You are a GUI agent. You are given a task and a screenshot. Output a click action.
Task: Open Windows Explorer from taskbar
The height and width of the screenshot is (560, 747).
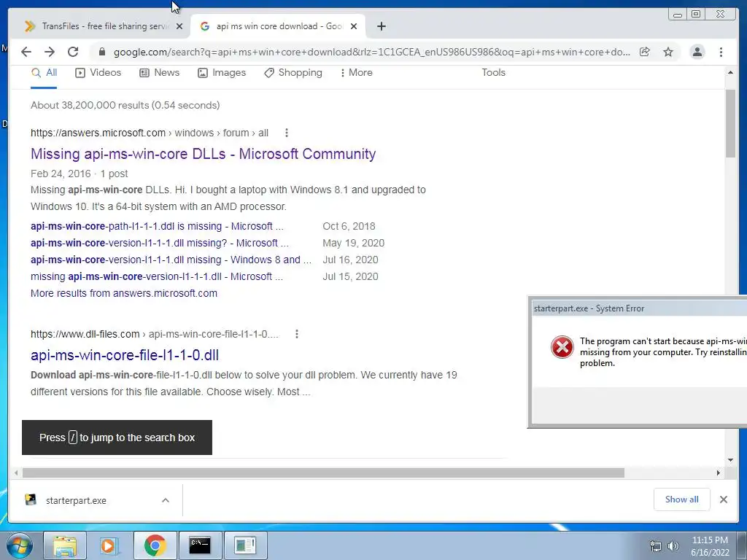pos(65,545)
